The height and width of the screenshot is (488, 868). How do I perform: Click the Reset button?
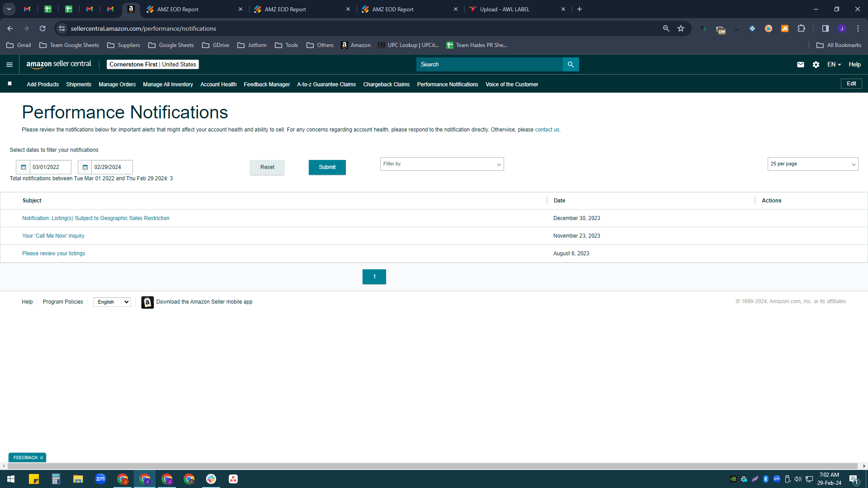point(267,167)
